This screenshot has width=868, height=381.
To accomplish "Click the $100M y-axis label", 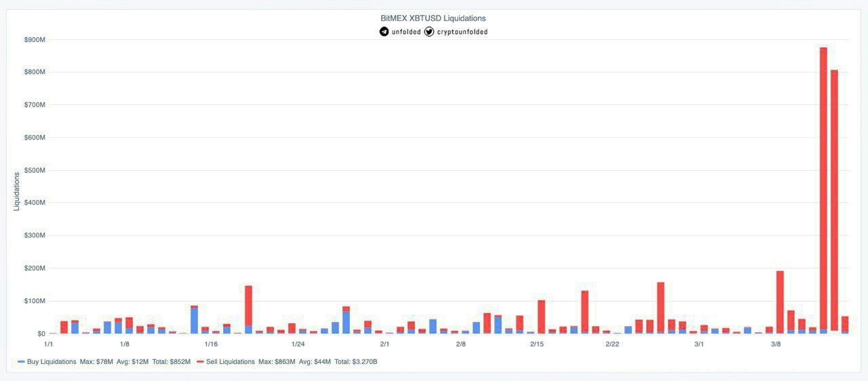I will 35,301.
